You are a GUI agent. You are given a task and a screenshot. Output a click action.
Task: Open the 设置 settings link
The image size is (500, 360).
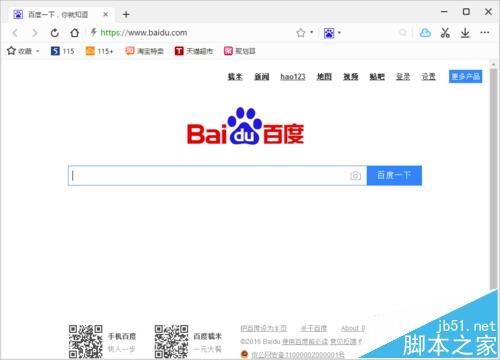[429, 77]
